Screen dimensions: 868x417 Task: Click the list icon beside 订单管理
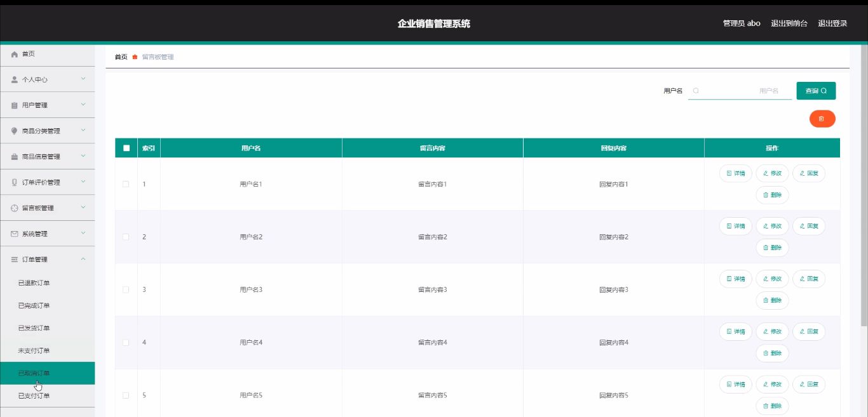point(15,260)
